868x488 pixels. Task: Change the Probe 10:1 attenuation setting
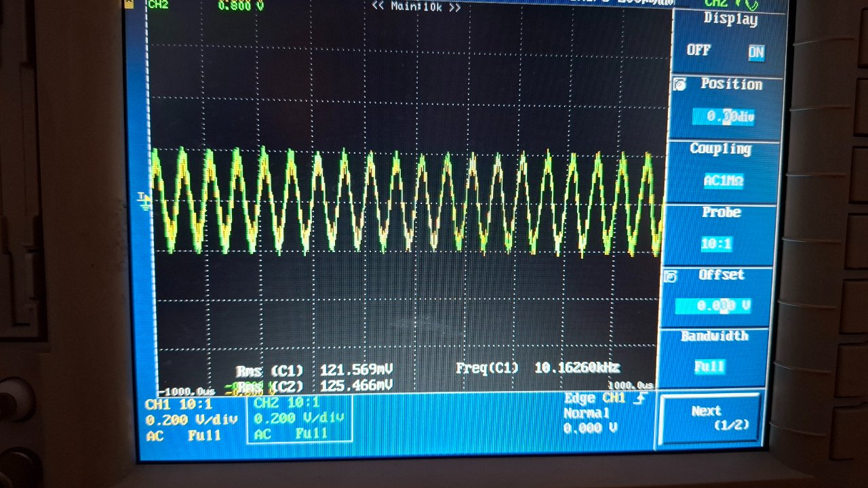click(717, 243)
